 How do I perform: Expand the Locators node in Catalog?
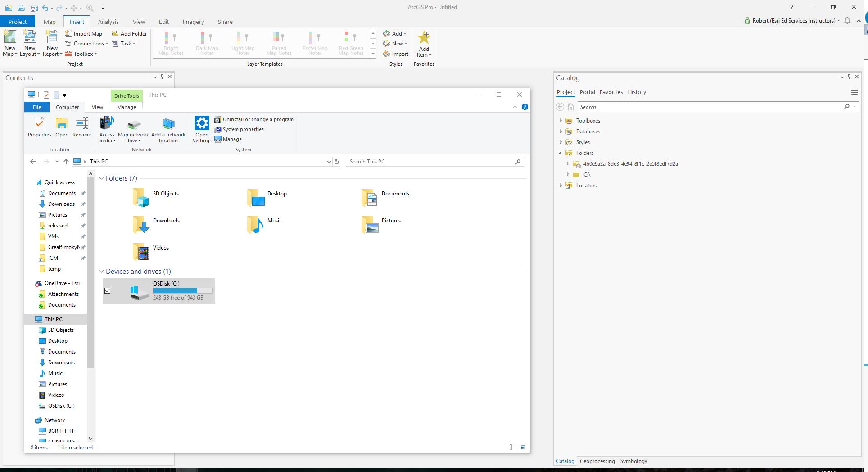[561, 186]
